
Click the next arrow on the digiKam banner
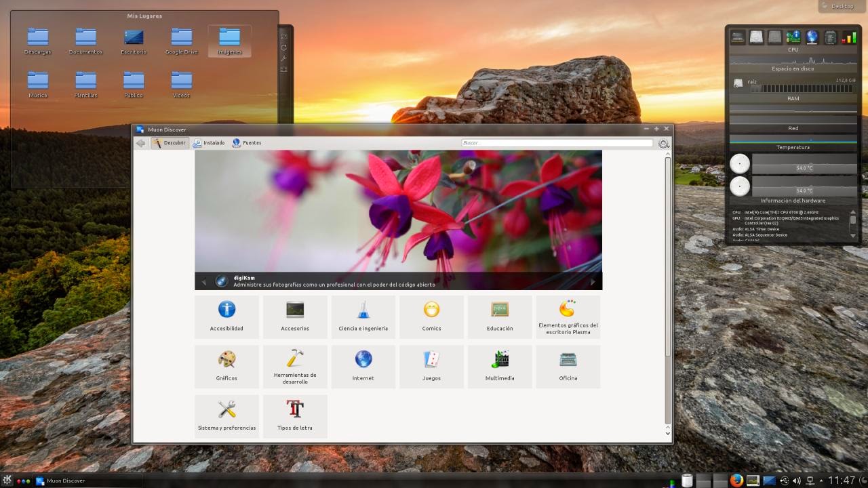tap(593, 281)
